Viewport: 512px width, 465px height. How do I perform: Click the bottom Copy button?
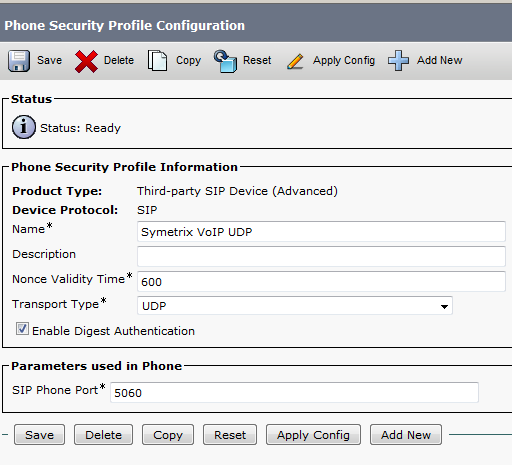(168, 435)
